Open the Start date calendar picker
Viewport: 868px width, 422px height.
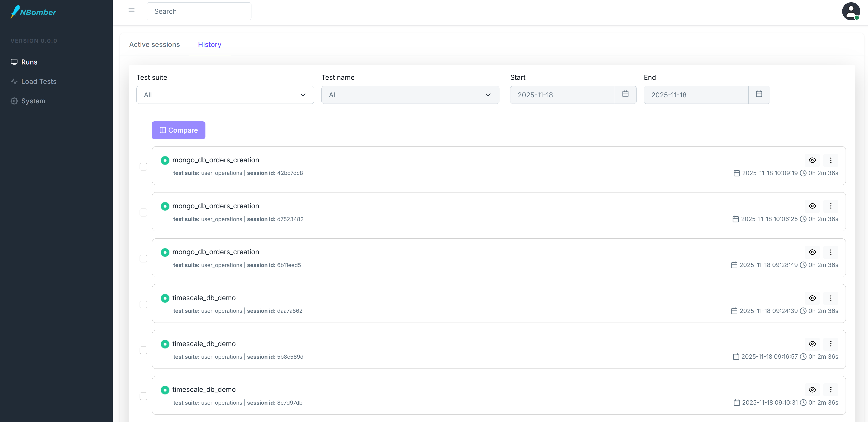625,94
